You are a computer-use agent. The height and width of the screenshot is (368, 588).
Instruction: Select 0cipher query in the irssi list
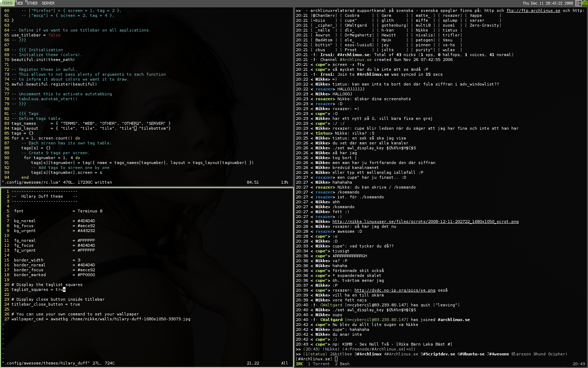click(556, 354)
